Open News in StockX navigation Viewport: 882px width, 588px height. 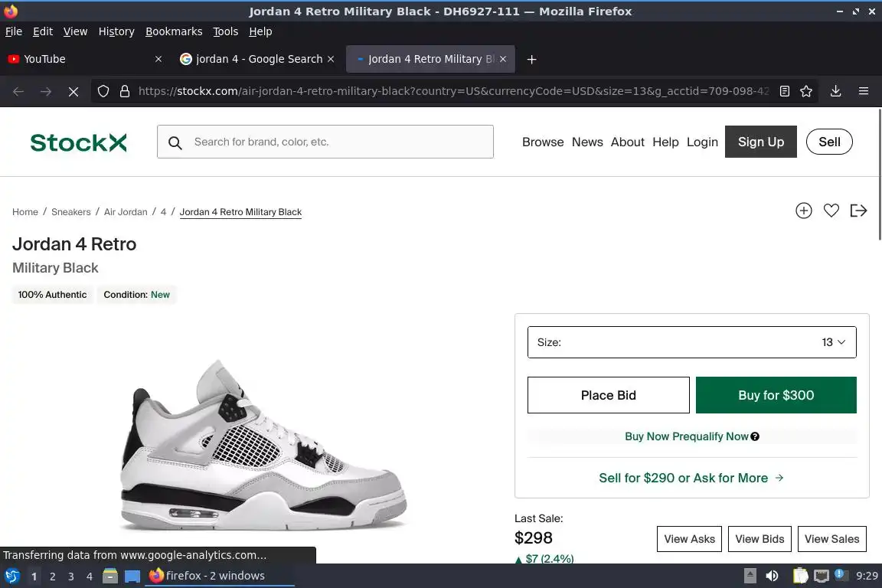tap(587, 142)
